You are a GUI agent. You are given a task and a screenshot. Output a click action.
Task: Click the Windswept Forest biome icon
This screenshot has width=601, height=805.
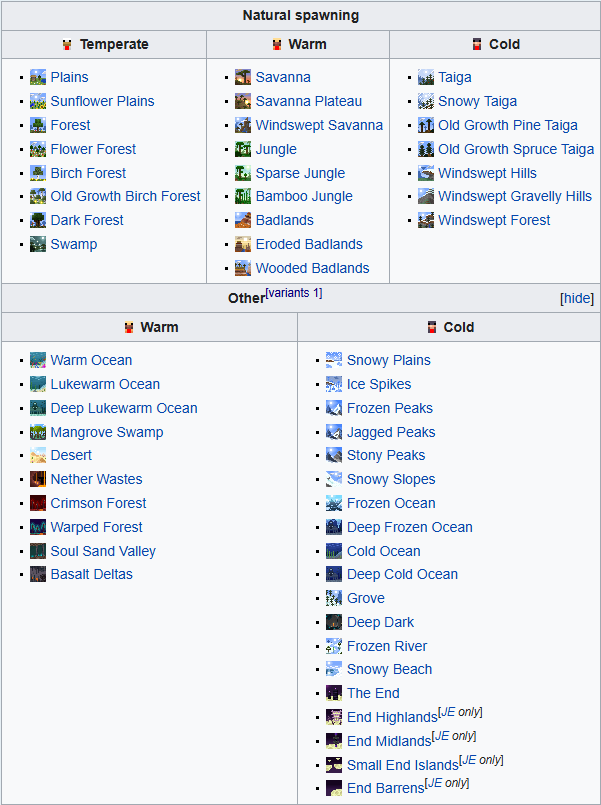[426, 220]
